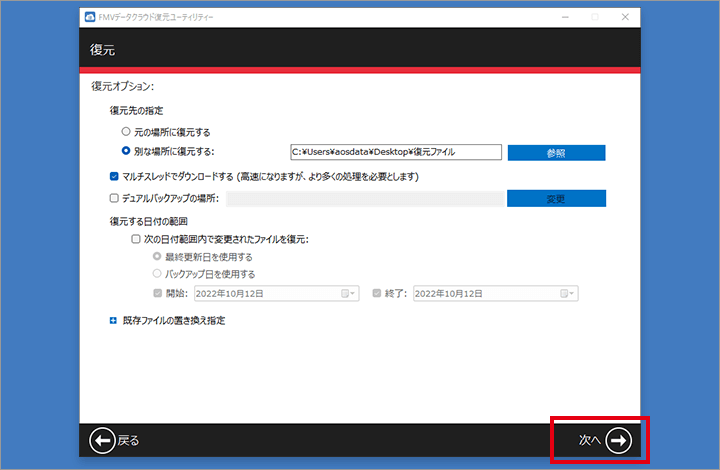Open the start date calendar picker

[x=346, y=294]
